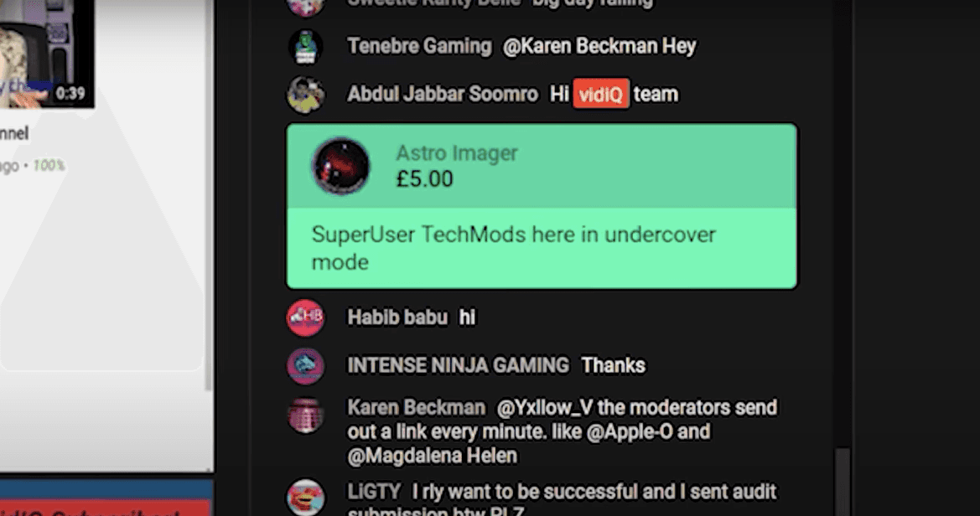Click the LiGTY username
This screenshot has height=516, width=980.
pos(374,492)
